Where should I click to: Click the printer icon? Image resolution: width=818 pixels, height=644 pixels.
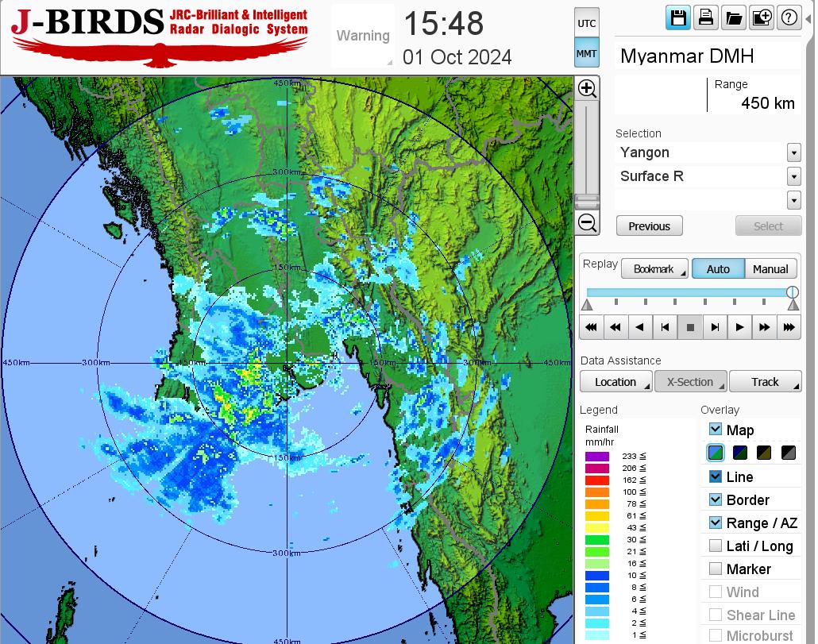click(x=705, y=17)
